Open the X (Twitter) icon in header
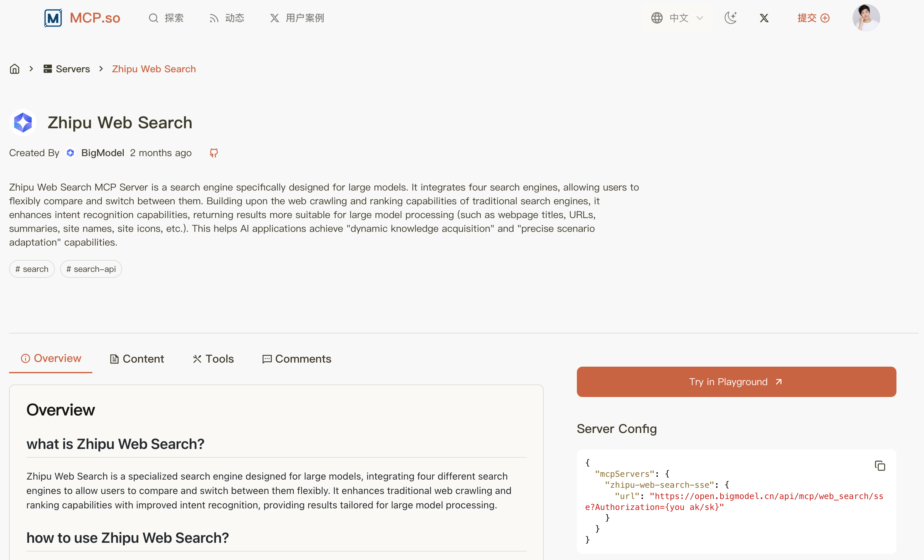The width and height of the screenshot is (924, 560). [764, 18]
